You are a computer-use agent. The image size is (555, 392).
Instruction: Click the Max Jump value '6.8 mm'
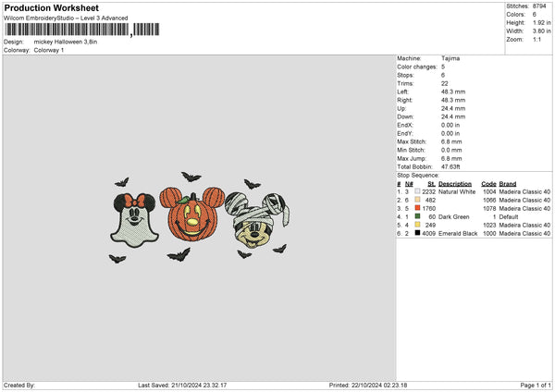(451, 158)
